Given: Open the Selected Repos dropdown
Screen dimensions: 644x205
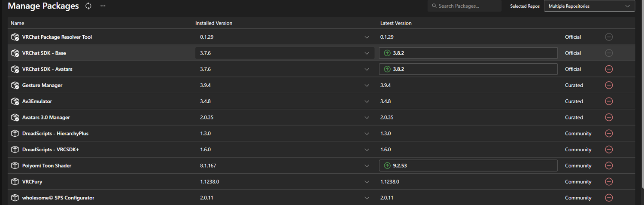Looking at the screenshot, I should click(589, 6).
